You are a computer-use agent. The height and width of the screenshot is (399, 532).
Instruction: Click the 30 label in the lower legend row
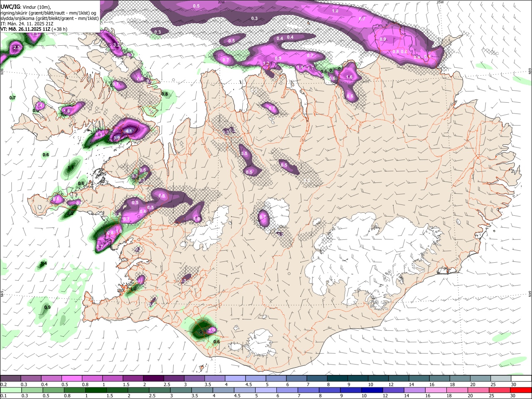[512, 396]
